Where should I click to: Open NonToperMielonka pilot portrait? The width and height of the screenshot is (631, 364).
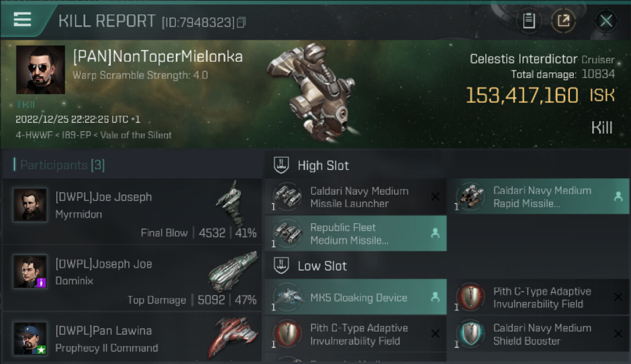pyautogui.click(x=40, y=70)
